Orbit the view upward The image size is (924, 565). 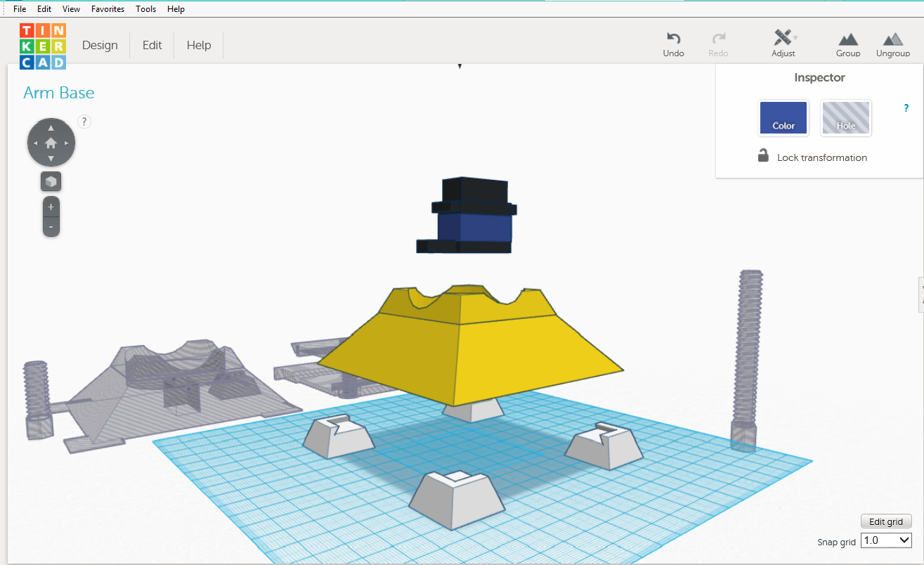pyautogui.click(x=51, y=128)
